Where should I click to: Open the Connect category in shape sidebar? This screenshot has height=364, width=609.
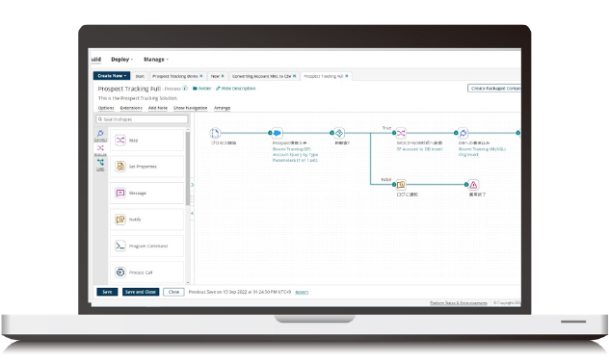(x=100, y=136)
